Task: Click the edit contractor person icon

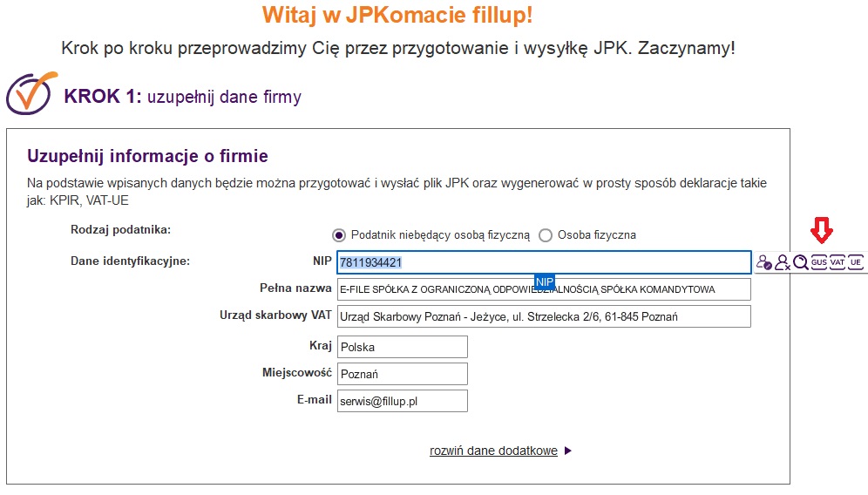Action: tap(764, 262)
